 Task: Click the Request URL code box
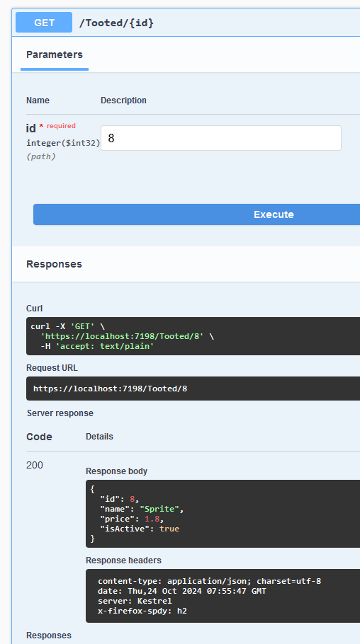coord(193,389)
